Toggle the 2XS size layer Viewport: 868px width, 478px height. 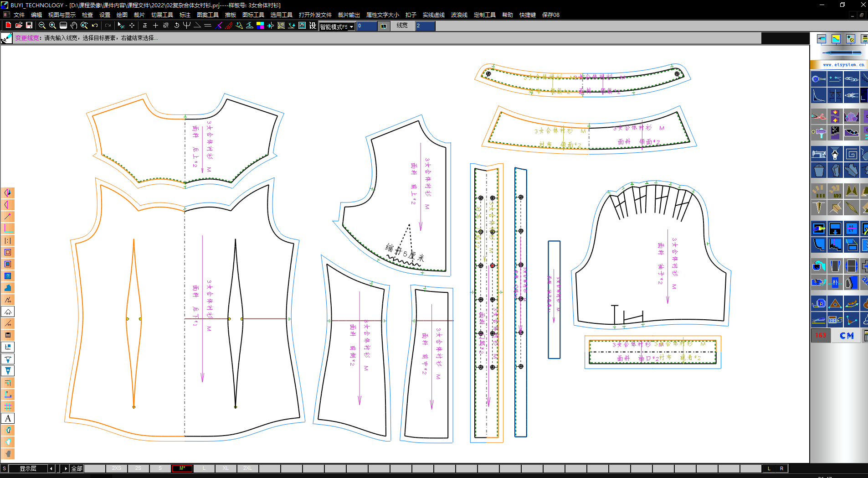pos(117,468)
